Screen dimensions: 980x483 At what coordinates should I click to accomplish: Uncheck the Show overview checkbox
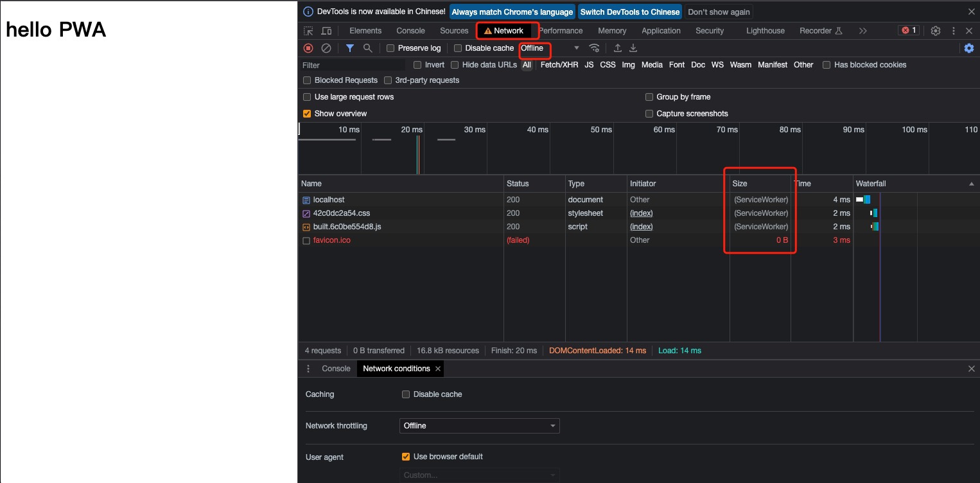click(307, 114)
